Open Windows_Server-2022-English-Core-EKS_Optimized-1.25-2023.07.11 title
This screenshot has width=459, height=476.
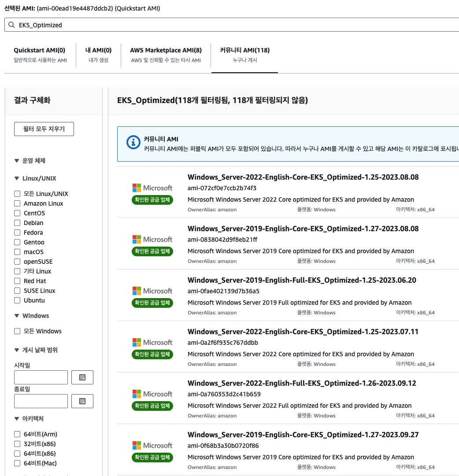pyautogui.click(x=303, y=332)
